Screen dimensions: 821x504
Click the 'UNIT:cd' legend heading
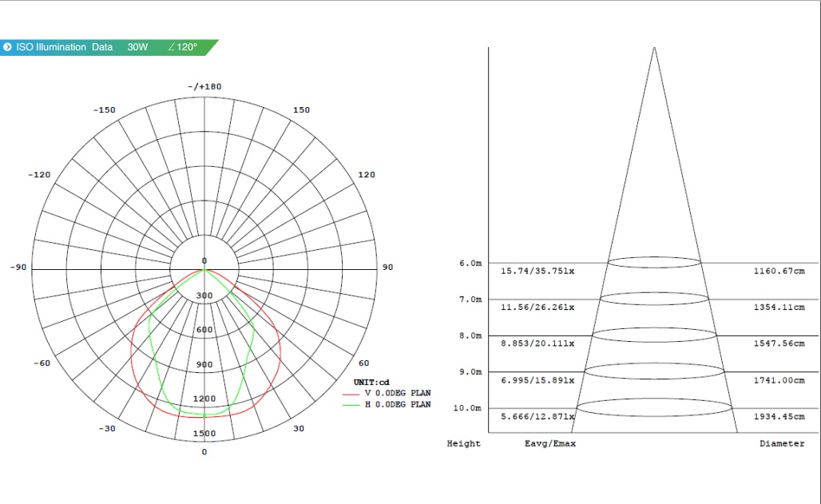(371, 383)
